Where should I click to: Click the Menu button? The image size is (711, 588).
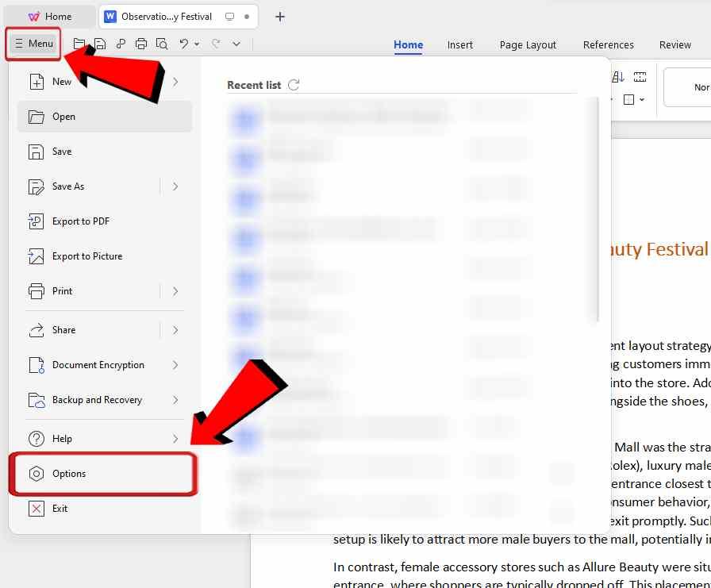click(33, 44)
